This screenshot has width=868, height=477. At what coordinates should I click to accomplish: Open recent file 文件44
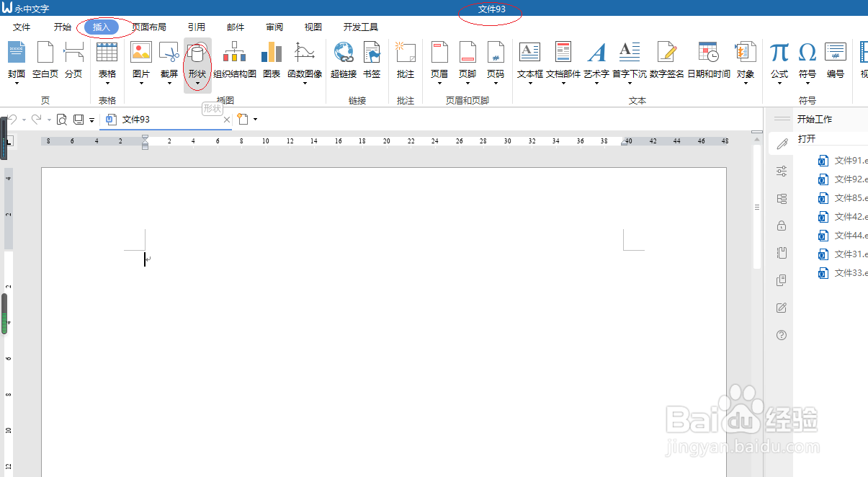point(843,236)
